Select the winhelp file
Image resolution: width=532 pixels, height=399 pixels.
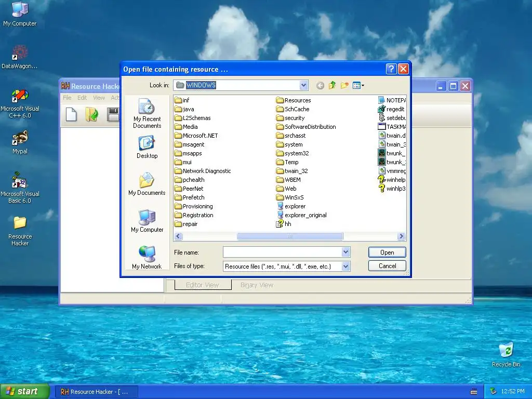click(392, 179)
